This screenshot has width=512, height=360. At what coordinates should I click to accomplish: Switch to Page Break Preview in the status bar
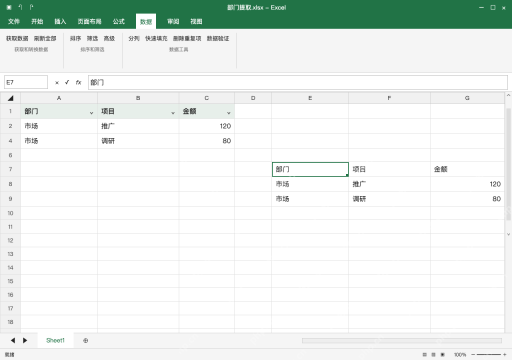tap(443, 355)
